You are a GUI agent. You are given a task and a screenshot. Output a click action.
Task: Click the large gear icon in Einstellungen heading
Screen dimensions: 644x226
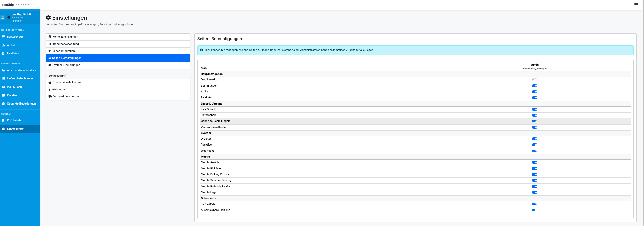tap(48, 18)
